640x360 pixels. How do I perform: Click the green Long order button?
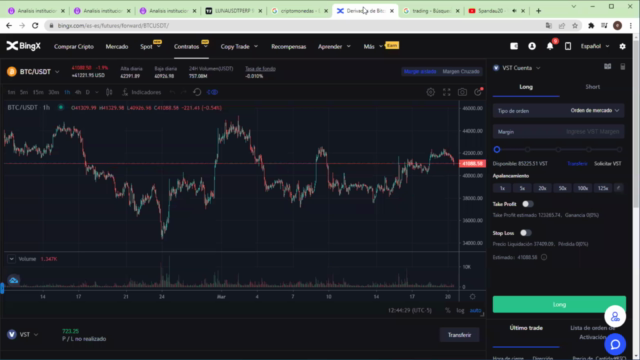(559, 304)
